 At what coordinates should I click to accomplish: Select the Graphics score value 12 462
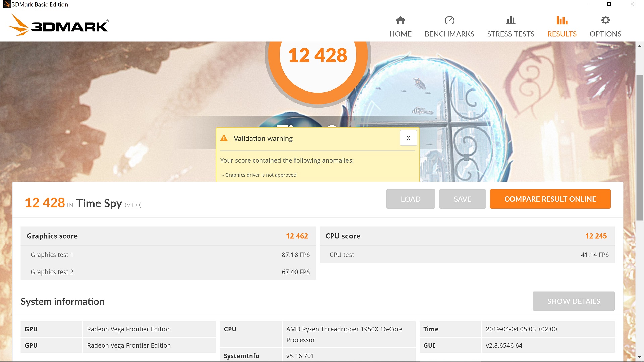(x=297, y=236)
